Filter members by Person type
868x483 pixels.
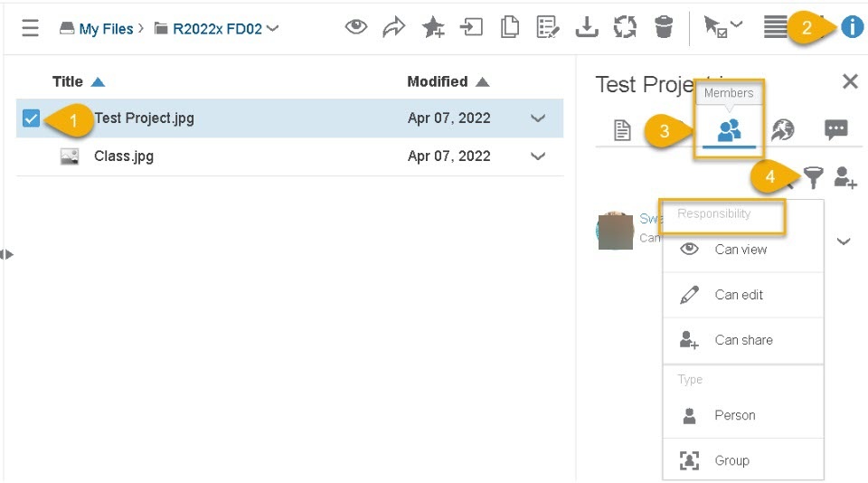pos(734,415)
